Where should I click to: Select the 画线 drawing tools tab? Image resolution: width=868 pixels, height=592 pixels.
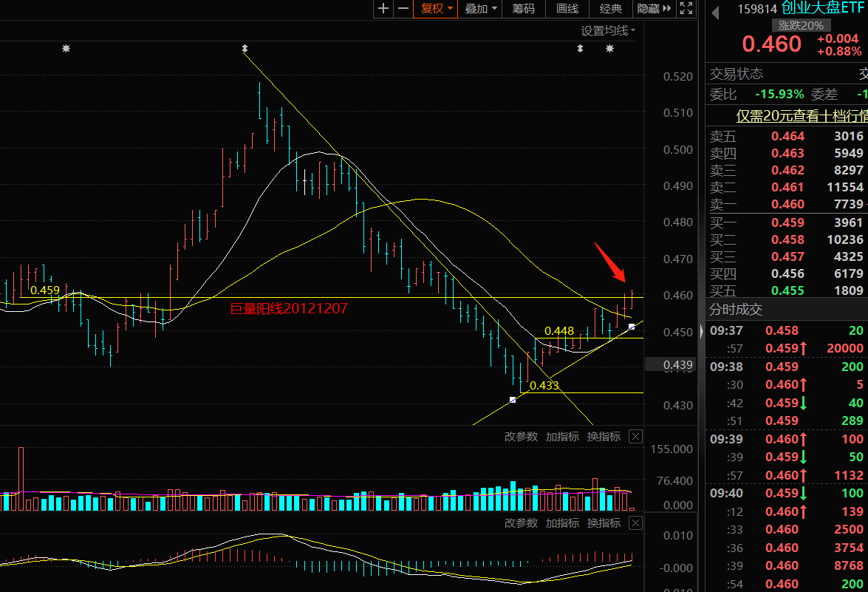point(567,9)
